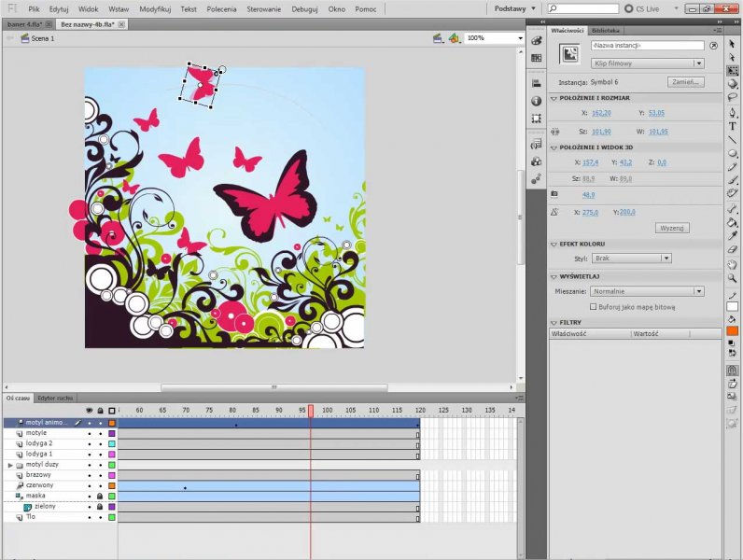
Task: Unlock the 'maska' layer padlock
Action: click(x=100, y=496)
